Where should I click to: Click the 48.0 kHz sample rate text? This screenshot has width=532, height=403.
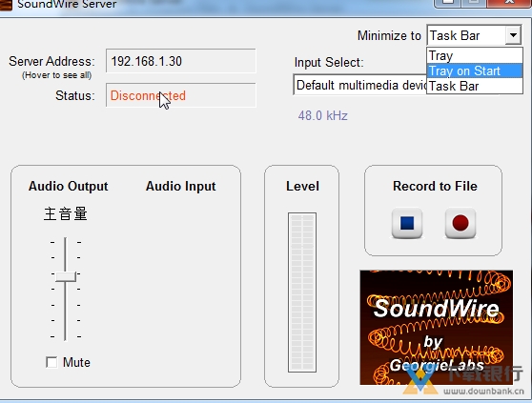(323, 115)
